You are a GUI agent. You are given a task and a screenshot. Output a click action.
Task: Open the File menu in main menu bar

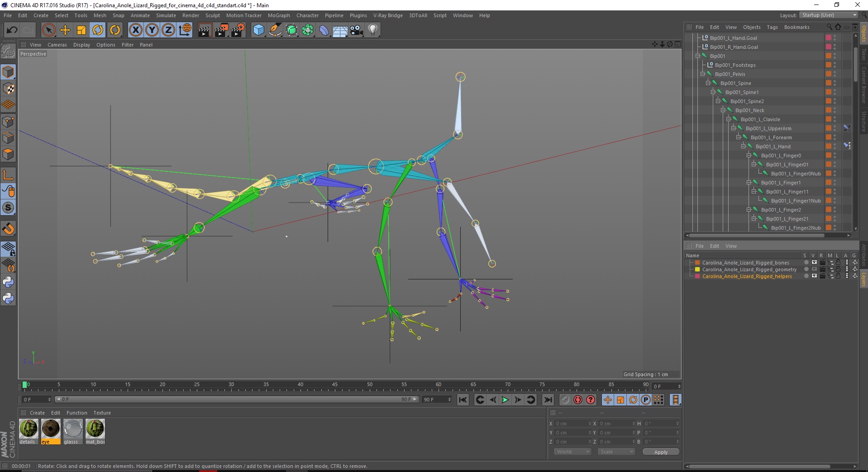(x=8, y=15)
